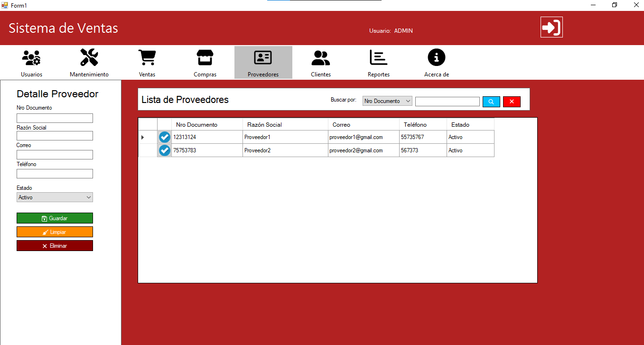Click the logout icon beside ADMIN
644x345 pixels.
551,27
